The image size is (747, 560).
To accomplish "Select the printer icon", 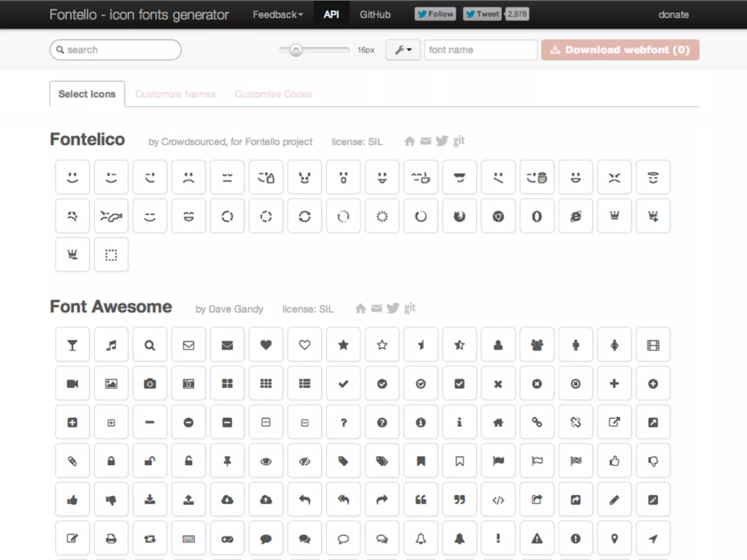I will coord(111,538).
